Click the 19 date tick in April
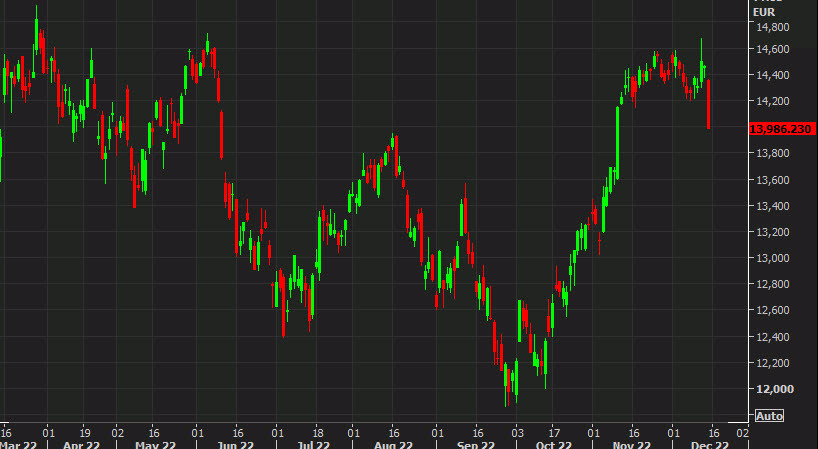 pos(85,433)
